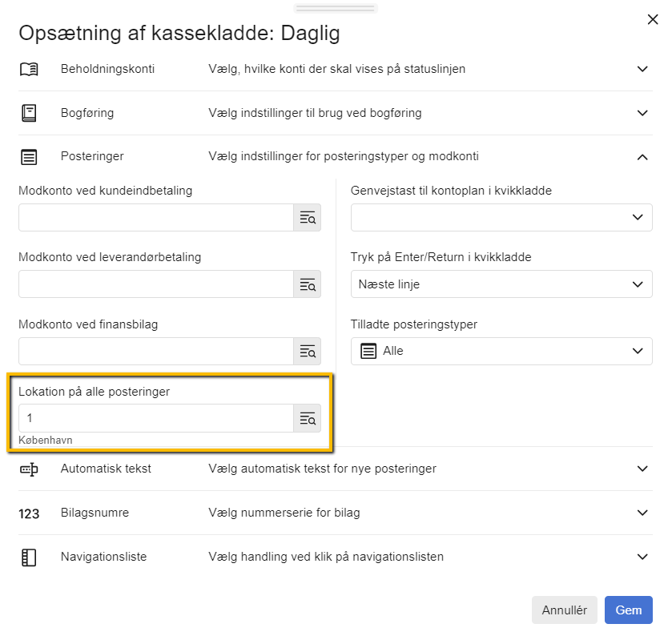Click the Beholdningskonti book icon
The width and height of the screenshot is (672, 640).
coord(29,69)
